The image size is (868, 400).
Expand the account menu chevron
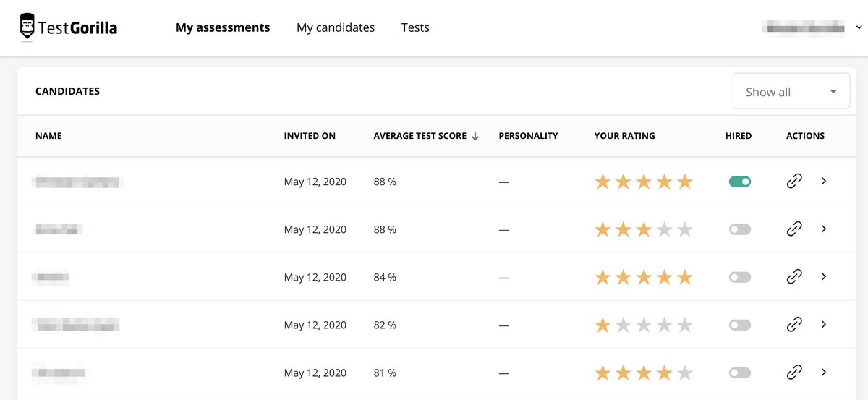point(859,27)
